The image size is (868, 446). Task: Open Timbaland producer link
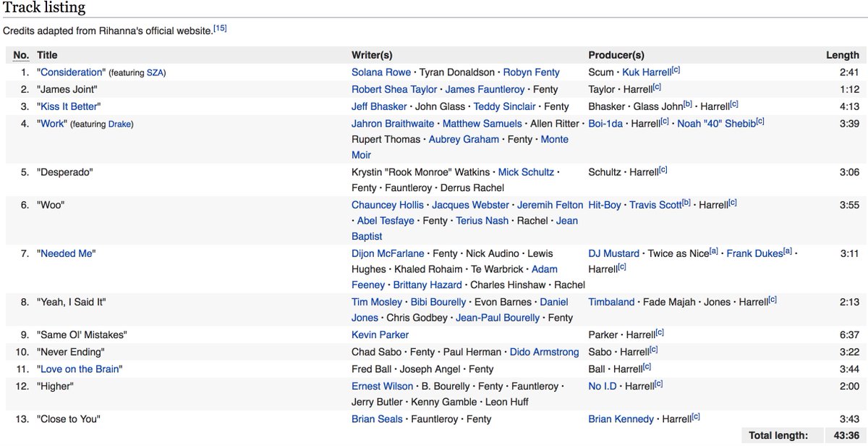pyautogui.click(x=611, y=302)
